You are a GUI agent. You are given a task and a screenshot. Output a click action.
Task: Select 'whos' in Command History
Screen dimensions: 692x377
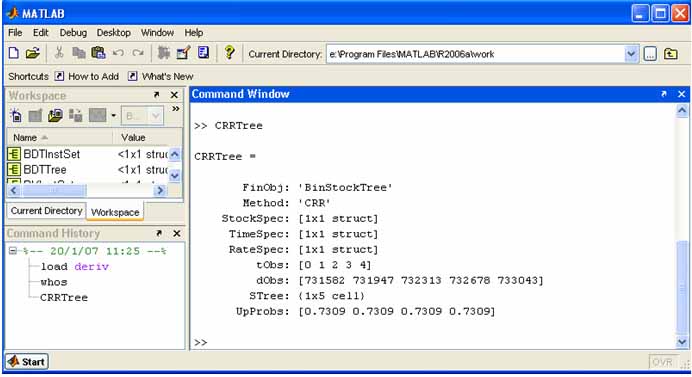pyautogui.click(x=54, y=282)
